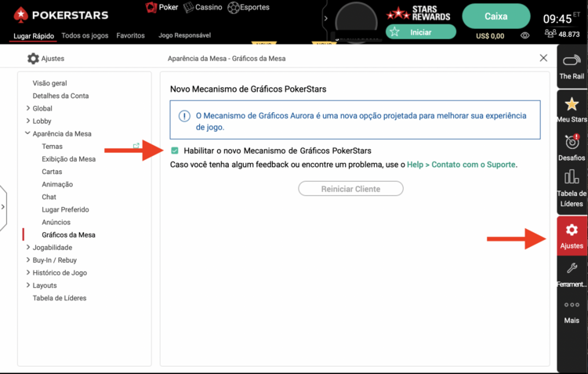Open Desafios target icon

coord(572,142)
